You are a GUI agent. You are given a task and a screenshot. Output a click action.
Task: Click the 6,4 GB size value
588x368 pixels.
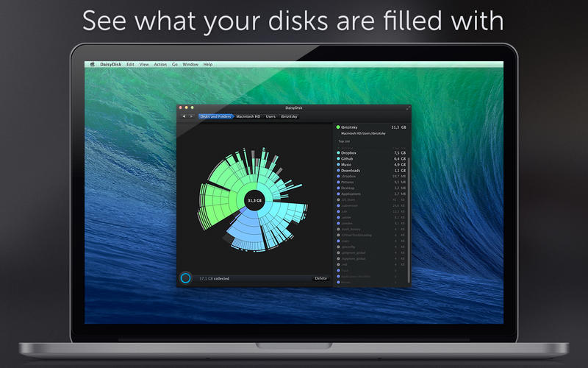click(x=400, y=159)
